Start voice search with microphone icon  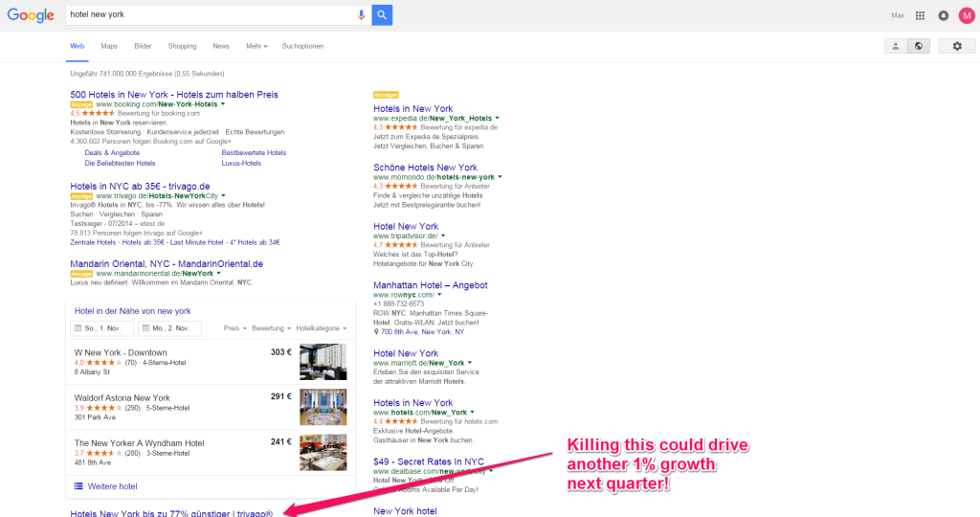(361, 15)
